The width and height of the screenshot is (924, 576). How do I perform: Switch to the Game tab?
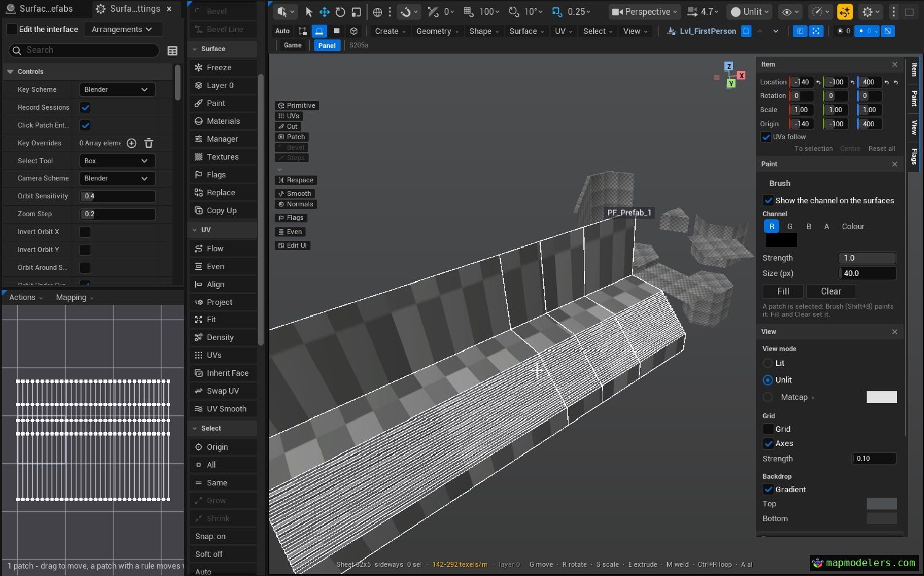click(293, 45)
